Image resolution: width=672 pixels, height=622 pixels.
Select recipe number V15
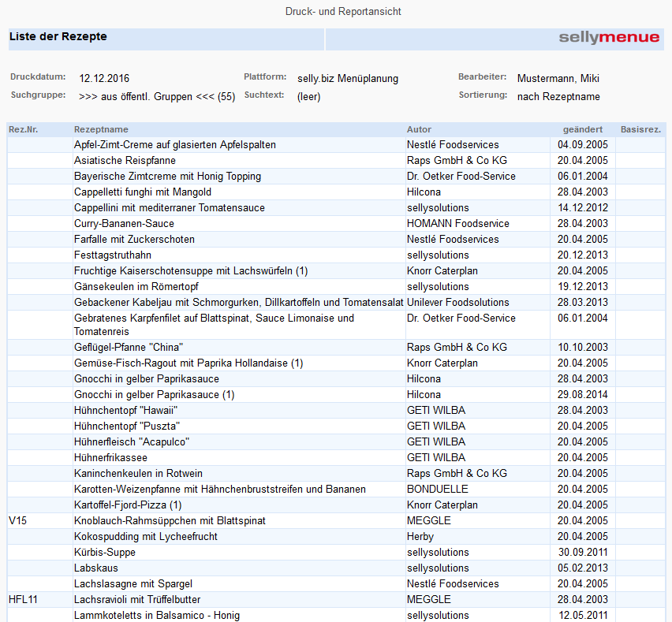pyautogui.click(x=17, y=521)
